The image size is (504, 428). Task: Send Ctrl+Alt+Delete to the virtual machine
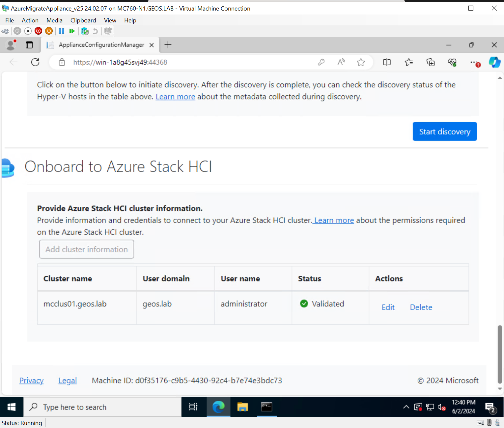coord(5,31)
